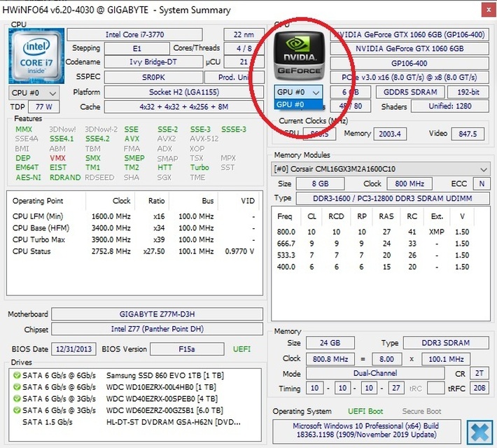Click the 24 GB total memory size field

(330, 343)
